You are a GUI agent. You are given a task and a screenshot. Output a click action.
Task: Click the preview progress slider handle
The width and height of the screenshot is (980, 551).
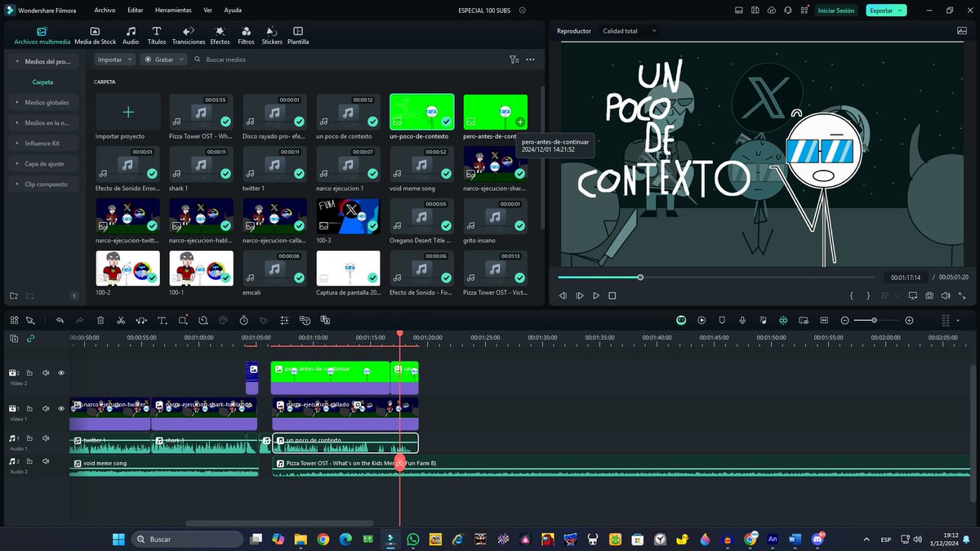pyautogui.click(x=640, y=278)
